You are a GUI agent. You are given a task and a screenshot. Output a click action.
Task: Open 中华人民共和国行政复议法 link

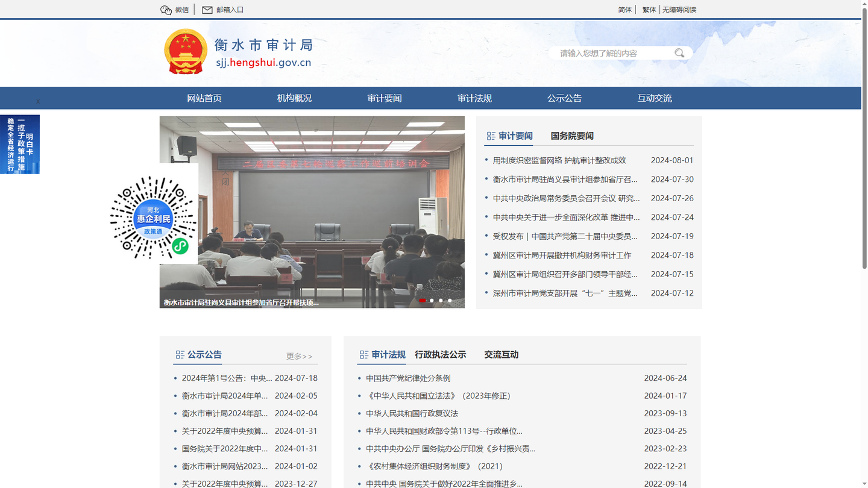coord(412,413)
